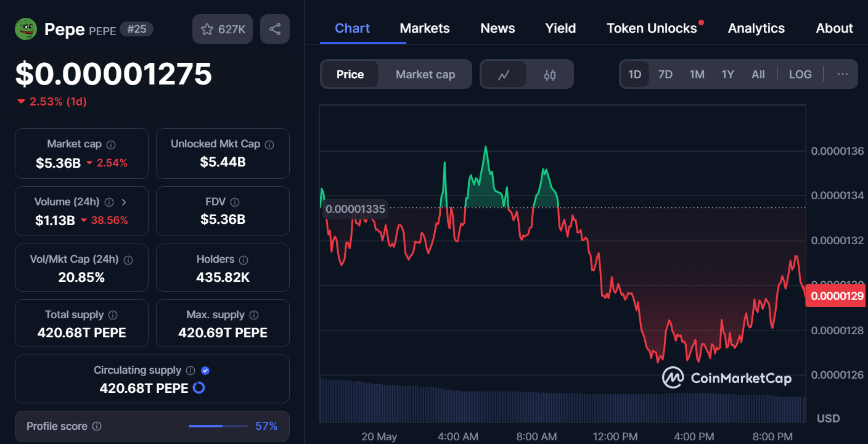Open the About tab
Image resolution: width=868 pixels, height=444 pixels.
[835, 28]
